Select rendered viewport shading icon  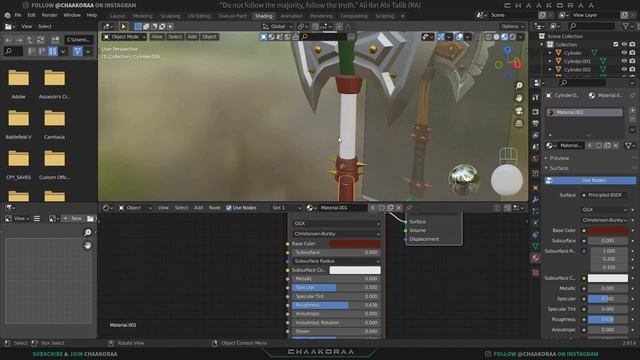click(x=513, y=37)
